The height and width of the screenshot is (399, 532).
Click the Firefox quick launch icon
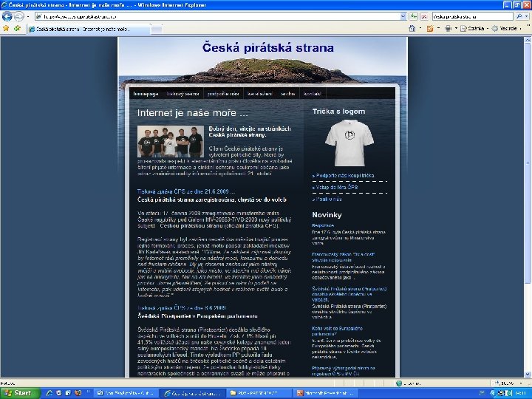click(x=78, y=393)
